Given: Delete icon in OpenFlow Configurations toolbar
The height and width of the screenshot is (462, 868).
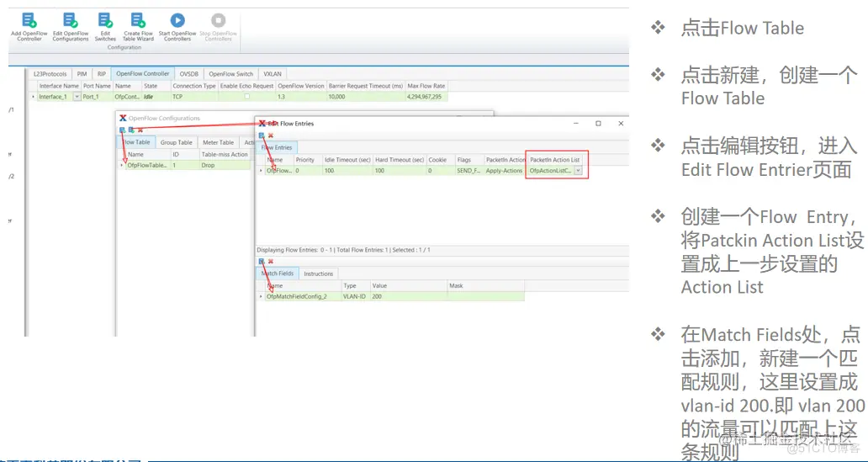Looking at the screenshot, I should click(x=140, y=130).
